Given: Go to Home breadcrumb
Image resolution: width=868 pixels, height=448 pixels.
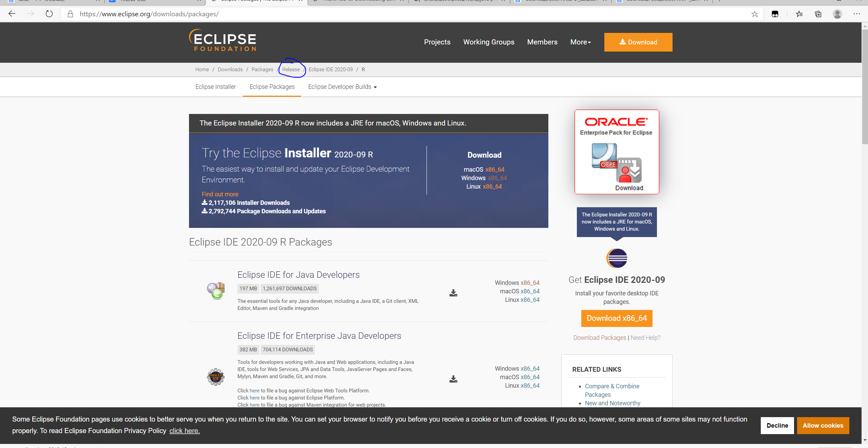Looking at the screenshot, I should pos(202,70).
